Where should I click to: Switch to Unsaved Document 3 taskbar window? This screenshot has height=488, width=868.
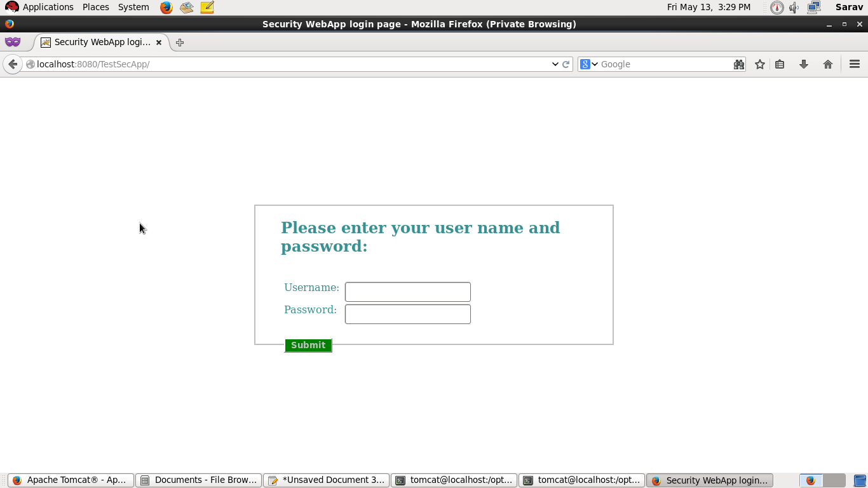coord(326,480)
